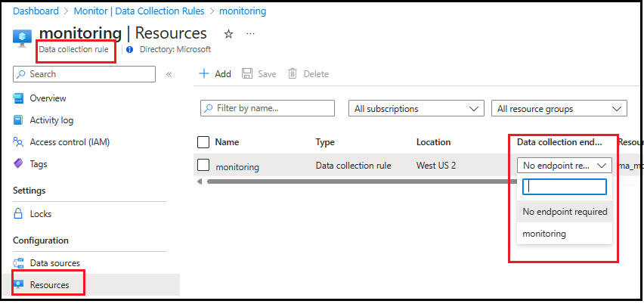Open Activity log in the sidebar
The height and width of the screenshot is (304, 644).
[x=51, y=120]
